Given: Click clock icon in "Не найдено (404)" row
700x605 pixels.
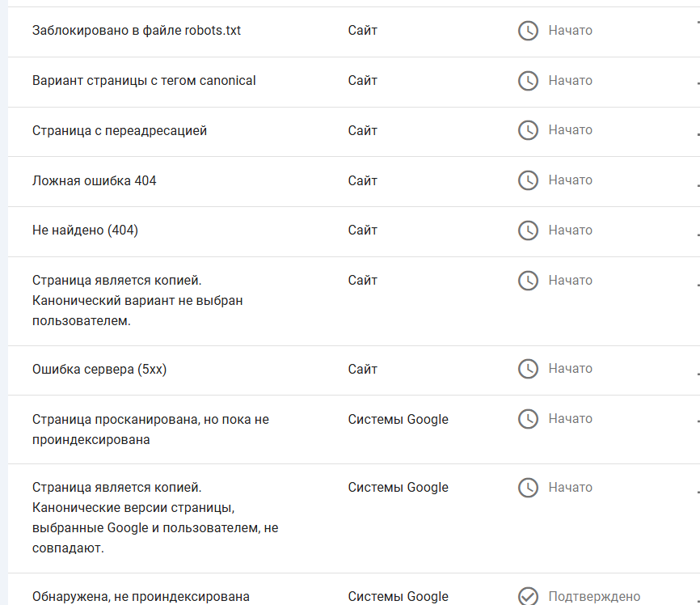Looking at the screenshot, I should click(x=528, y=231).
